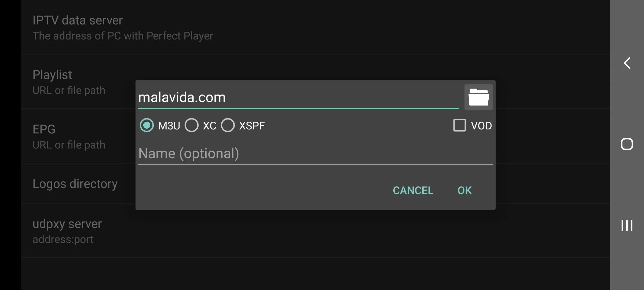Enable the VOD checkbox
Viewport: 644px width, 290px height.
click(459, 125)
